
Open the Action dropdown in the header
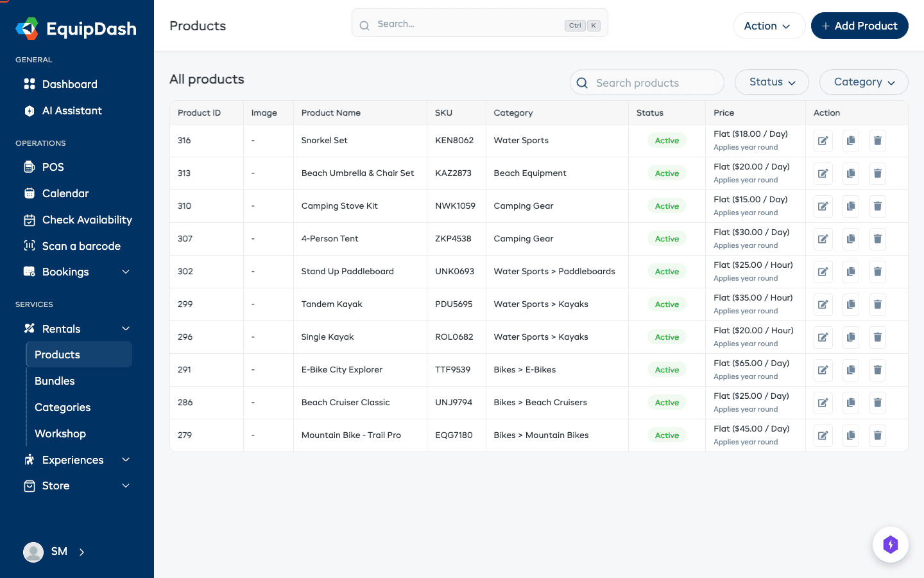(x=769, y=26)
